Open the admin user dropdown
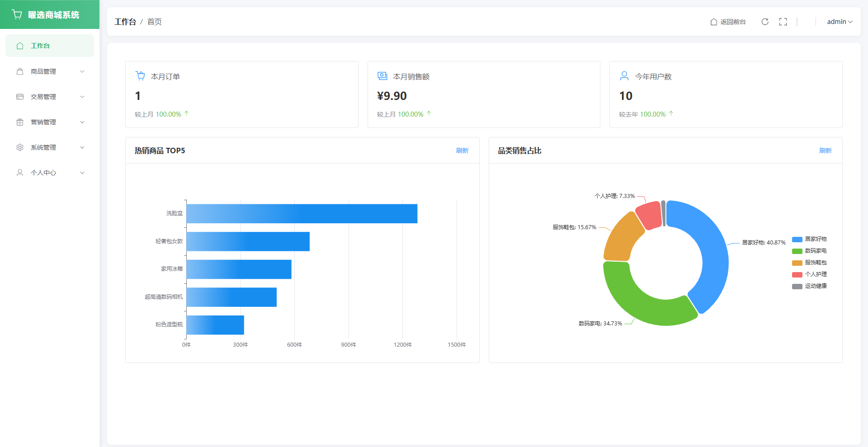The image size is (868, 447). pos(839,22)
